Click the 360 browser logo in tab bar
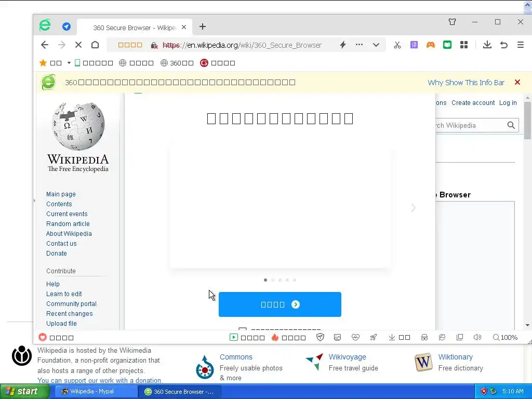 (45, 25)
